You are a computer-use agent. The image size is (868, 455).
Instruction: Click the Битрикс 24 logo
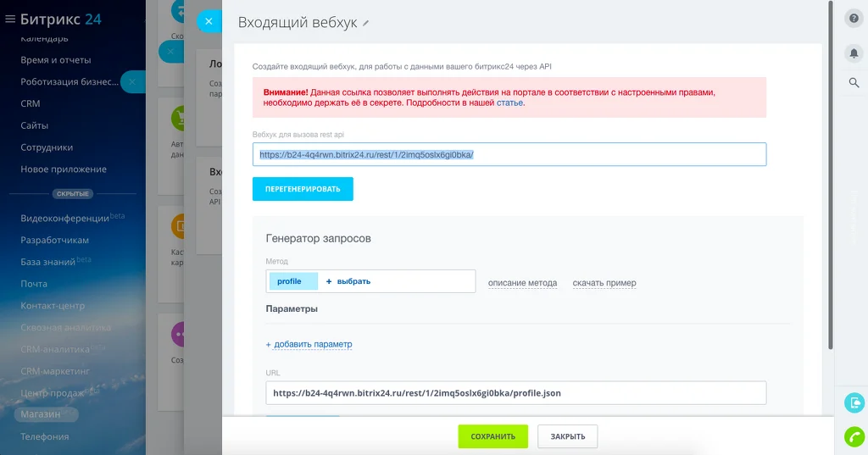point(61,19)
